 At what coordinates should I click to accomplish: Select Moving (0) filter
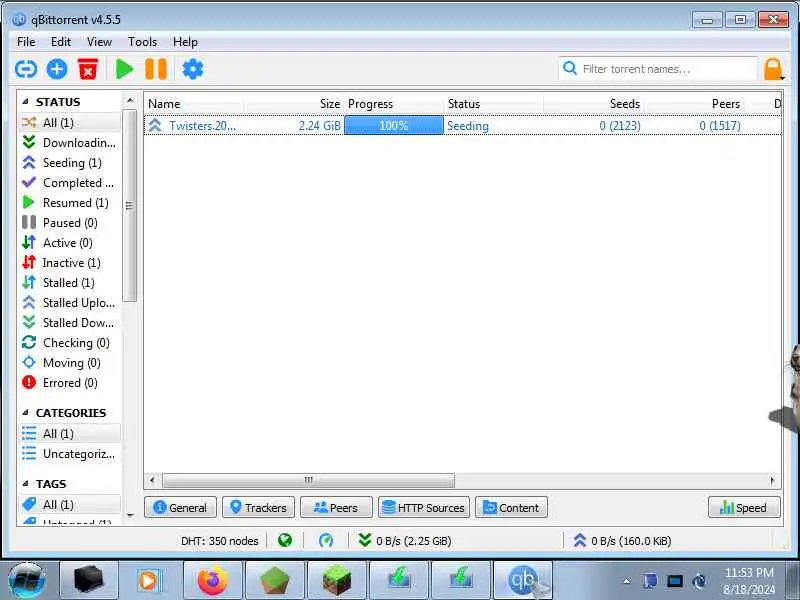70,363
